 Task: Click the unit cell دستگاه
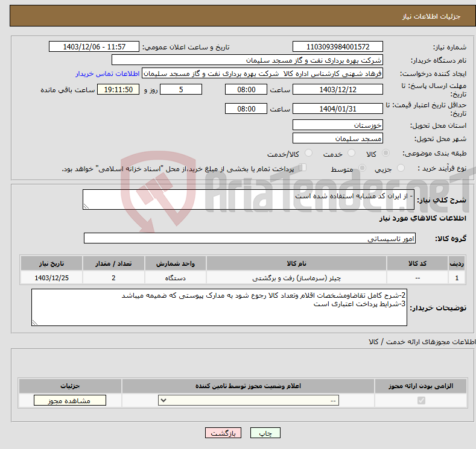coord(176,278)
